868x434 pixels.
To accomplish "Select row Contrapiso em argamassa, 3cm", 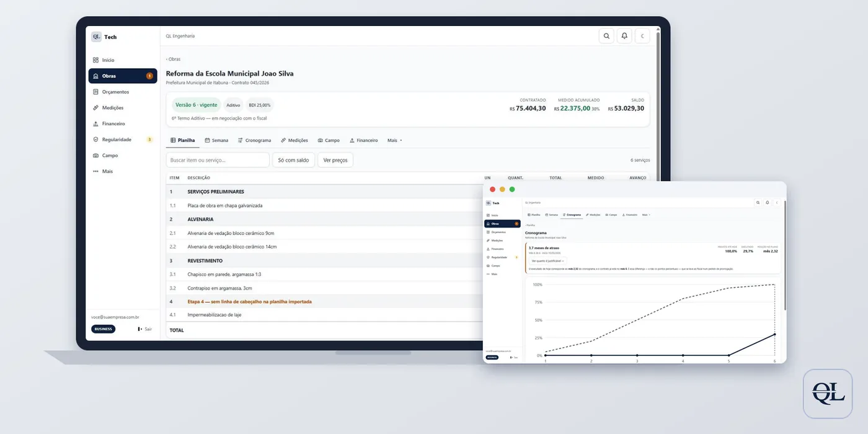I will (325, 288).
